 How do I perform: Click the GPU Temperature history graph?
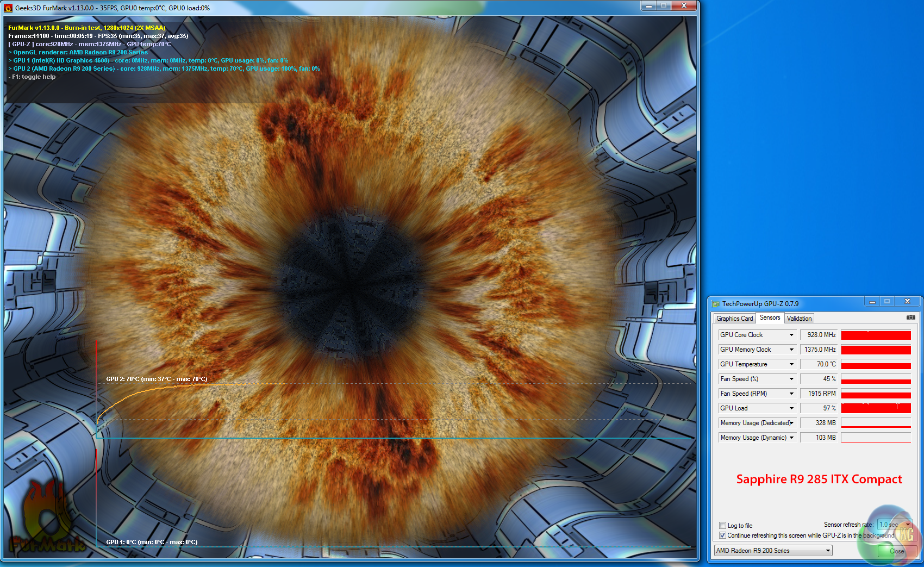coord(876,364)
